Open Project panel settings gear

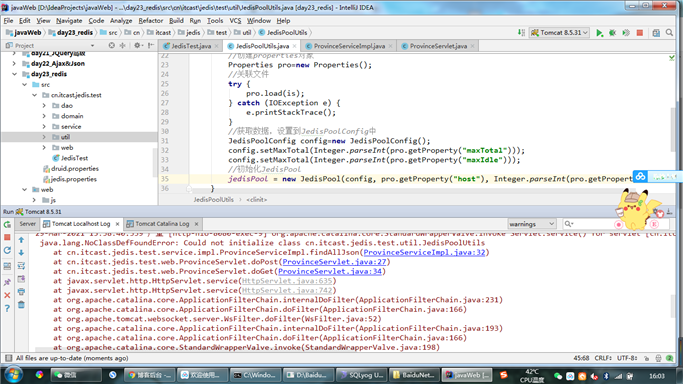tap(137, 45)
